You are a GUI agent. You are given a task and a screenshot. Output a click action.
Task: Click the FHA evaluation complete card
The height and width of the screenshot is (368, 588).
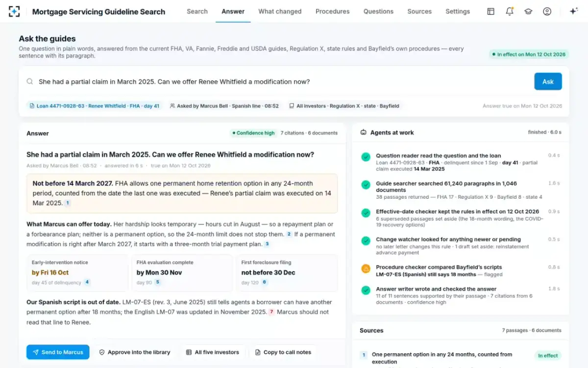click(x=182, y=273)
